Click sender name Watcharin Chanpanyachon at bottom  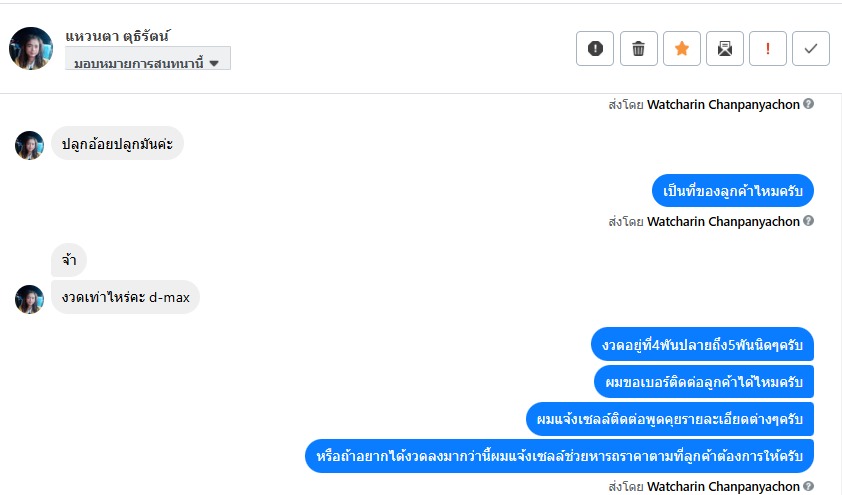point(723,487)
